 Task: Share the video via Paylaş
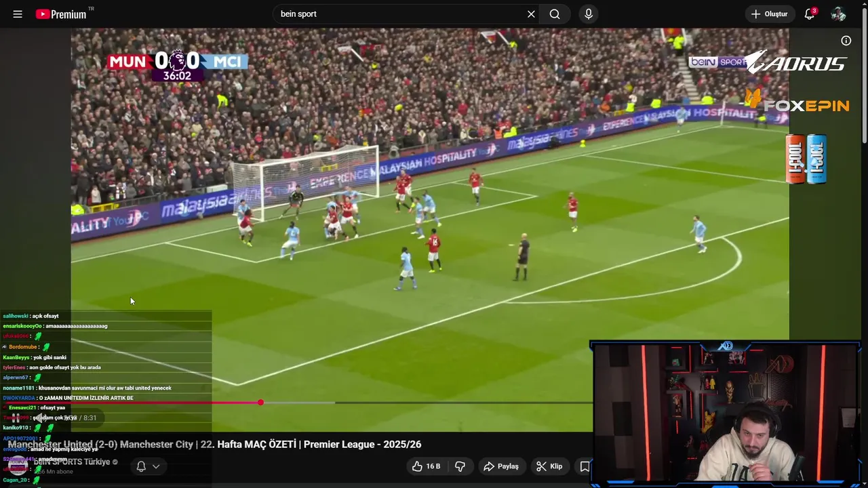coord(500,466)
